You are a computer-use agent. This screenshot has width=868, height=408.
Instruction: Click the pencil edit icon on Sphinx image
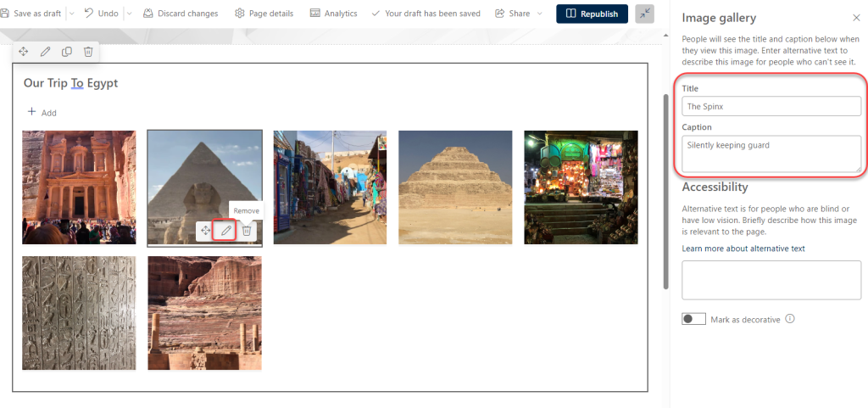coord(225,231)
